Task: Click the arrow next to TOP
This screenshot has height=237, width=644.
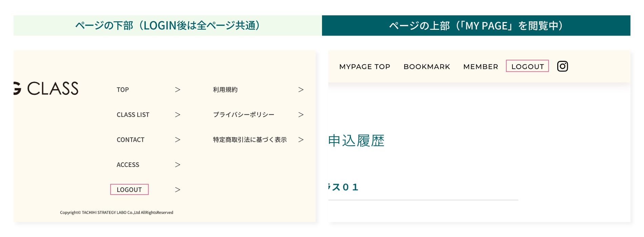Action: pyautogui.click(x=178, y=90)
